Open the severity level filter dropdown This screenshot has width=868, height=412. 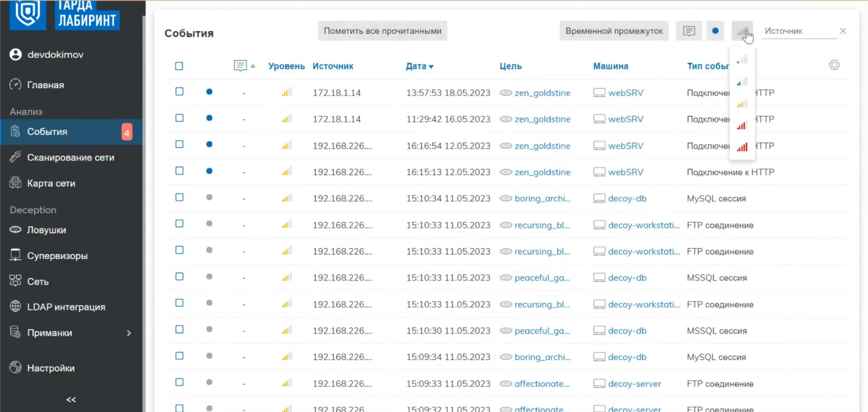pyautogui.click(x=742, y=31)
